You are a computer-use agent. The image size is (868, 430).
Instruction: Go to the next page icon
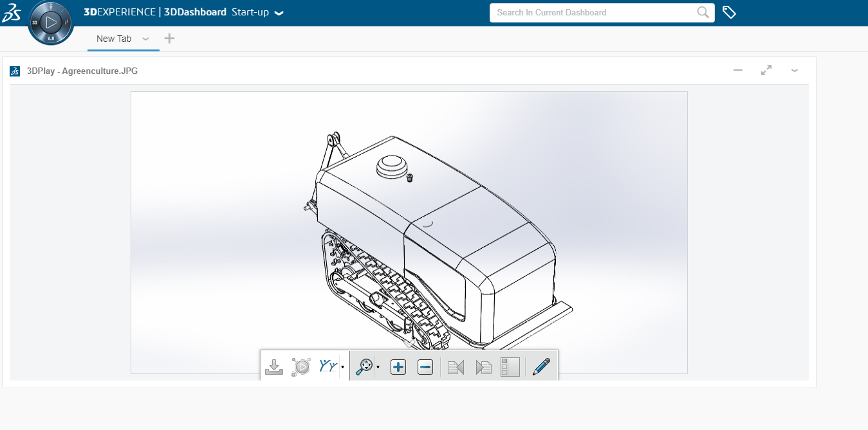pos(483,366)
